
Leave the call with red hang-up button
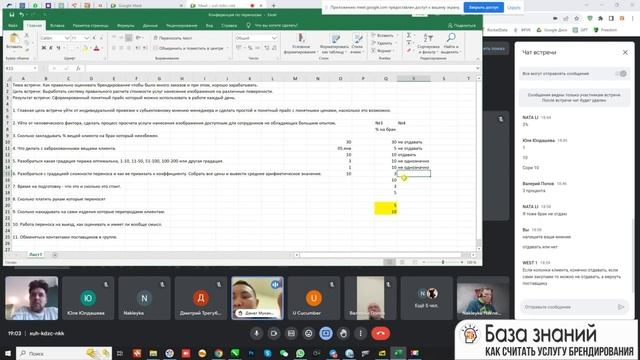click(x=380, y=333)
